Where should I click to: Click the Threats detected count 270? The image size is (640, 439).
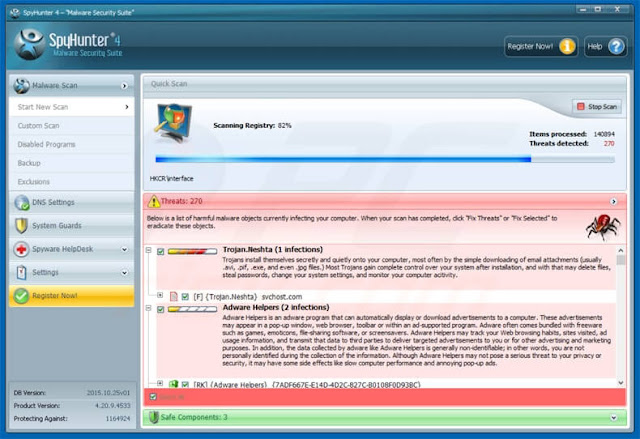tap(609, 144)
